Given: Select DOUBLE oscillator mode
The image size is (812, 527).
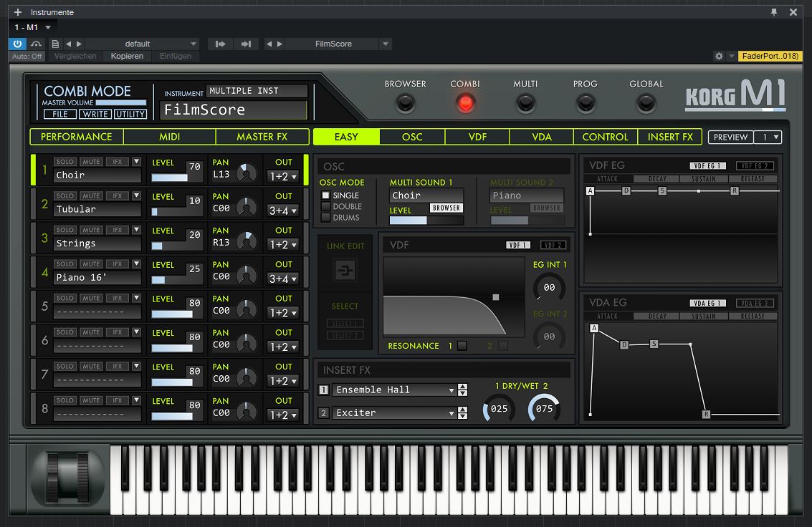Looking at the screenshot, I should click(326, 206).
